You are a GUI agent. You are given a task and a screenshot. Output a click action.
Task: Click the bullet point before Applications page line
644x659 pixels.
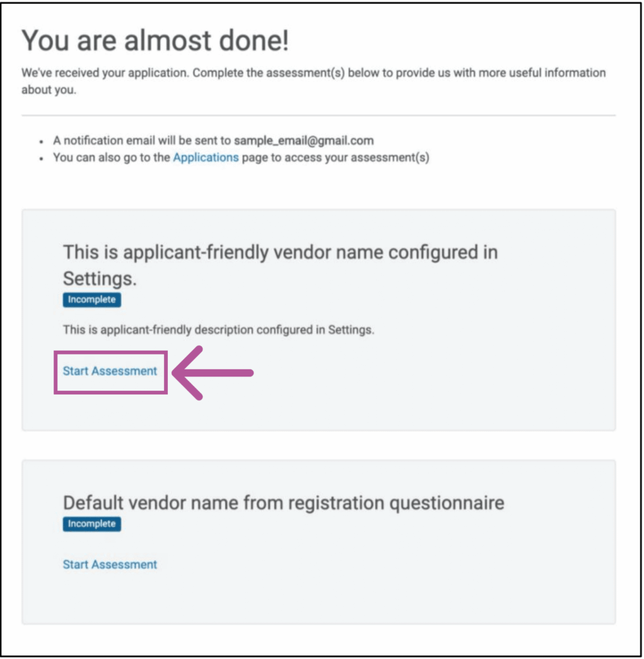point(41,158)
